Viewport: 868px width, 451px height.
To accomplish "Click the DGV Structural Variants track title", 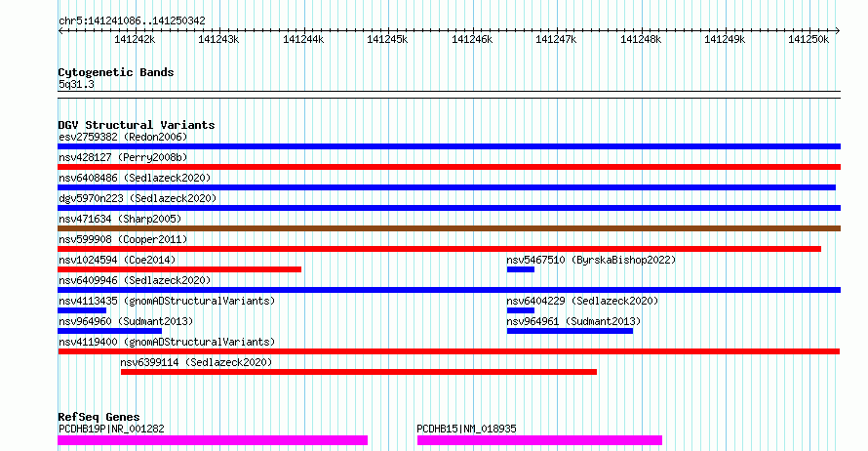I will [137, 125].
